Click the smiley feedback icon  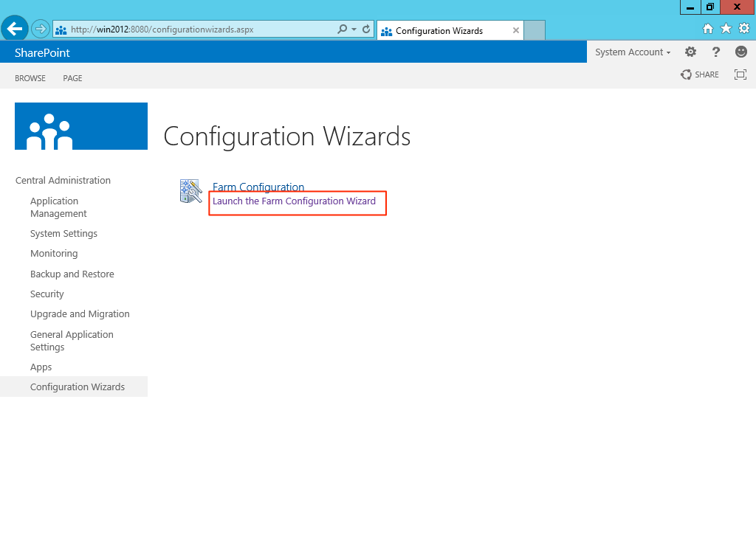(741, 52)
